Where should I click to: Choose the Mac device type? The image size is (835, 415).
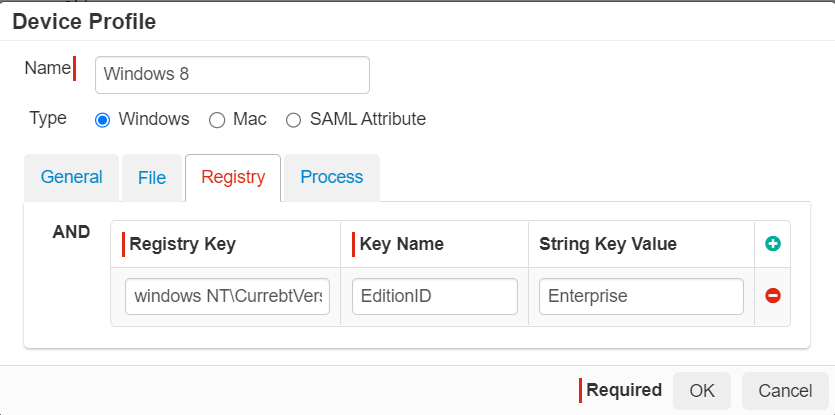click(217, 120)
